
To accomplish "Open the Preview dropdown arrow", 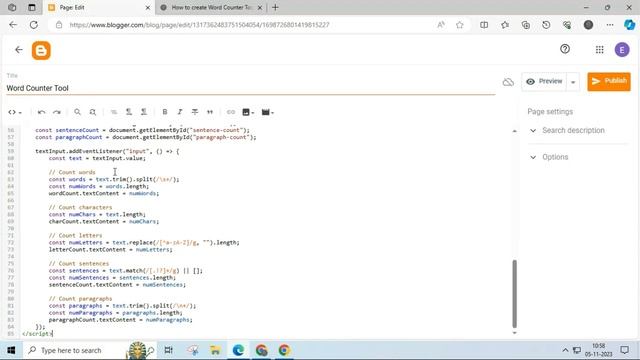I will [573, 82].
